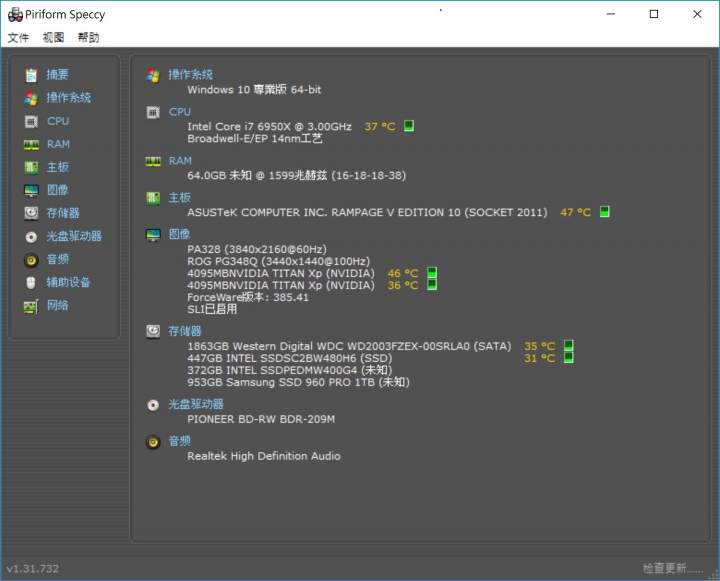Click ASUSTeK RAMPAGE V EDITION 10 text
Screen dimensions: 720x581
click(x=367, y=212)
